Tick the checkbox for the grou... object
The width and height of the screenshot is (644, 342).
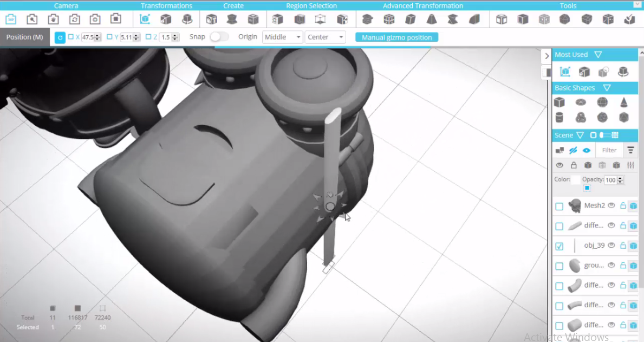(559, 266)
